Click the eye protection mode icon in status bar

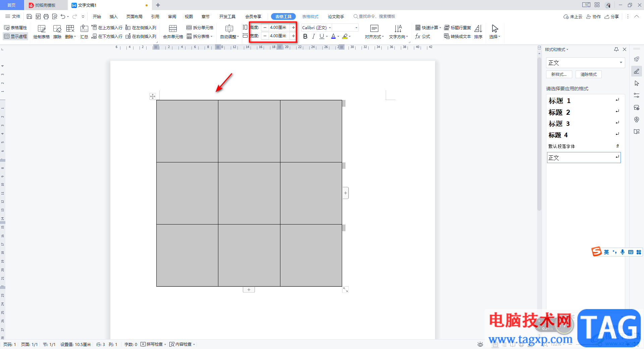point(480,344)
